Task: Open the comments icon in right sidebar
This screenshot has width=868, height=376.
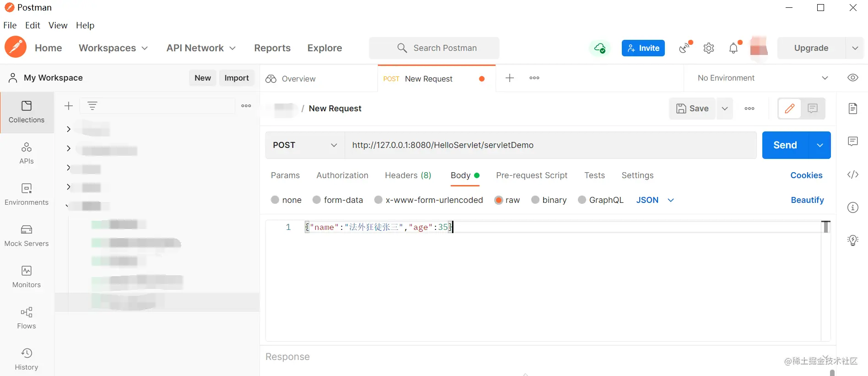Action: (853, 142)
